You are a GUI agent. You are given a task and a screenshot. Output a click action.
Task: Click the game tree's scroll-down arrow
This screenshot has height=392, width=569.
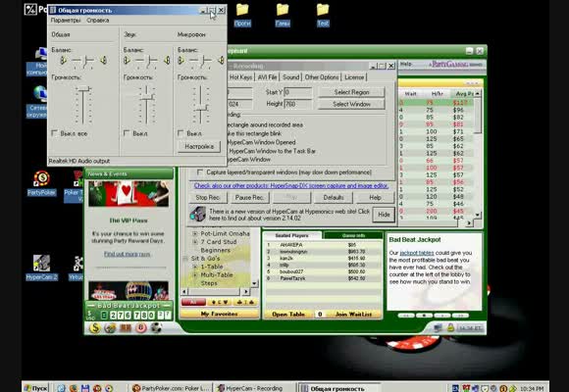tap(254, 283)
